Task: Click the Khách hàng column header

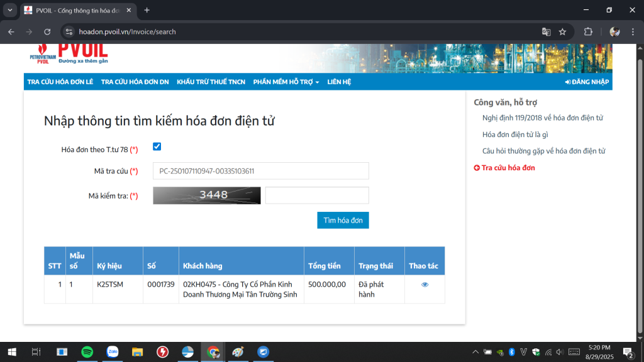Action: coord(241,261)
